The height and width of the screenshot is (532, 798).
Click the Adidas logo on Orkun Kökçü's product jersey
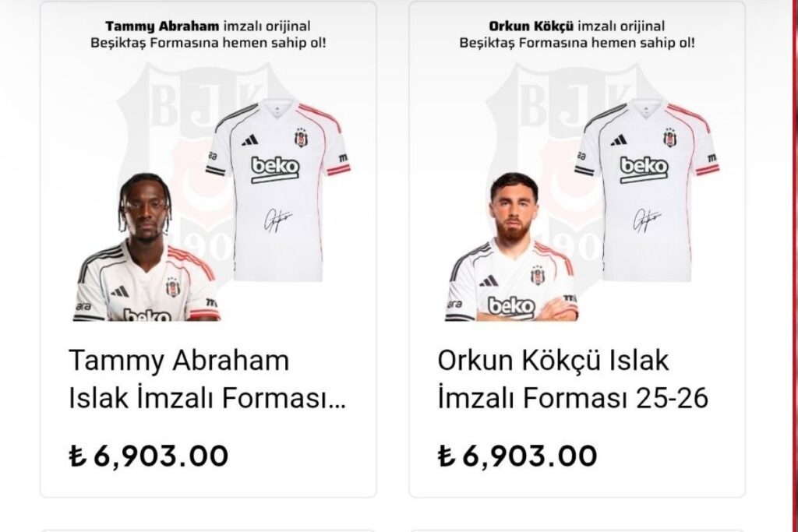click(618, 140)
